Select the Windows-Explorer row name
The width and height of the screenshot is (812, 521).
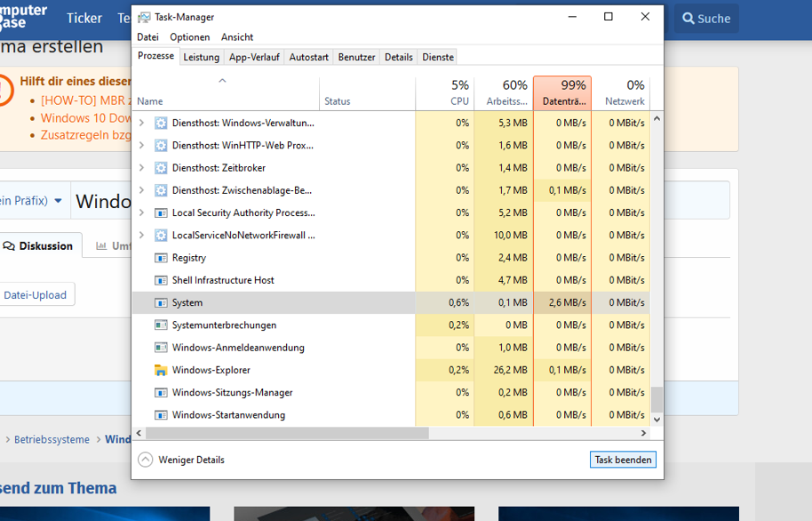point(211,370)
